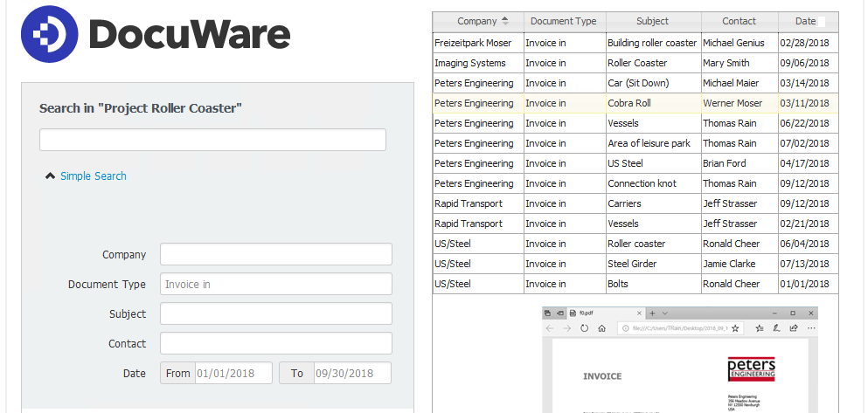Click the Simple Search link

coord(93,176)
